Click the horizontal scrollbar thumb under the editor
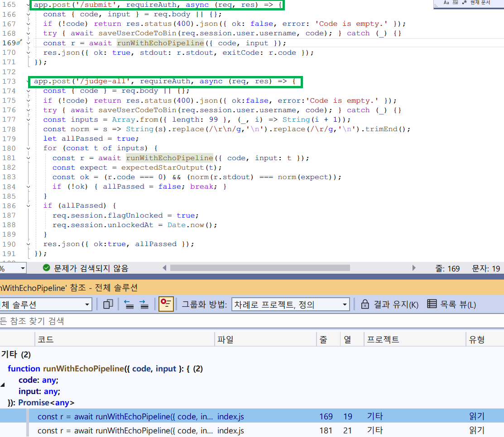504x437 pixels. 260,268
